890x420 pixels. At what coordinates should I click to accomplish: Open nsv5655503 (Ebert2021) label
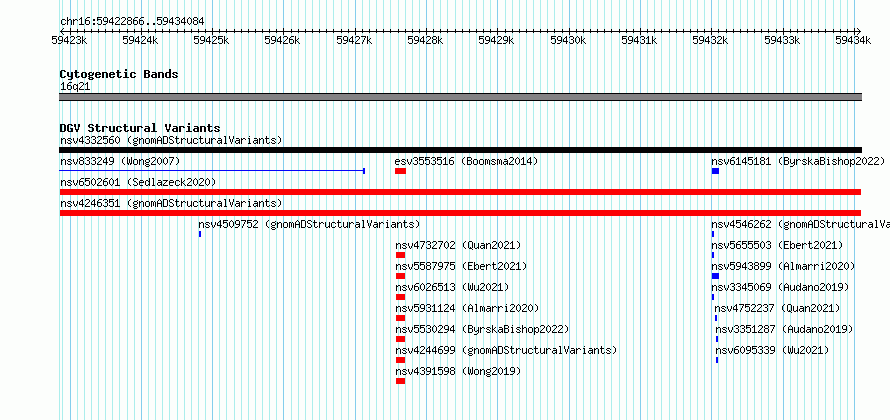click(x=777, y=245)
